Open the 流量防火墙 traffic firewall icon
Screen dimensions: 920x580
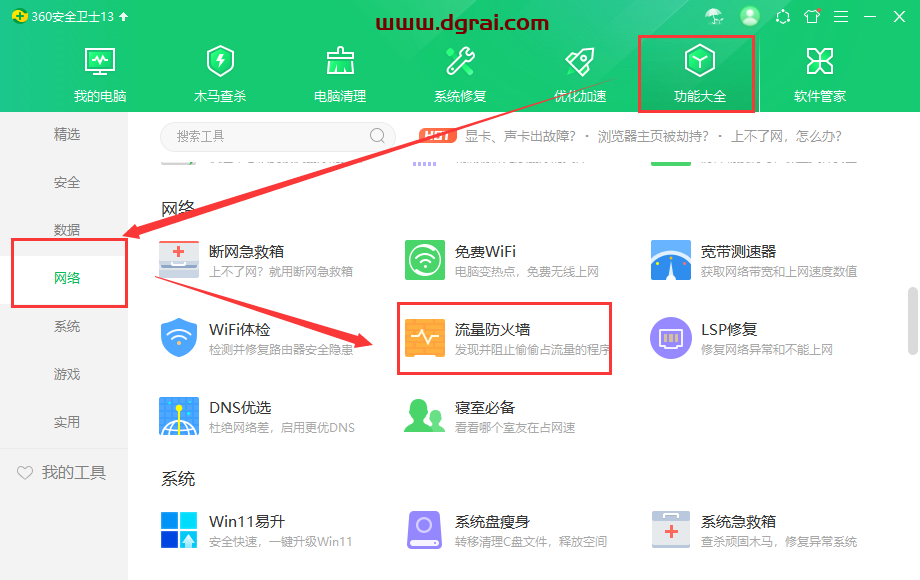(x=424, y=338)
